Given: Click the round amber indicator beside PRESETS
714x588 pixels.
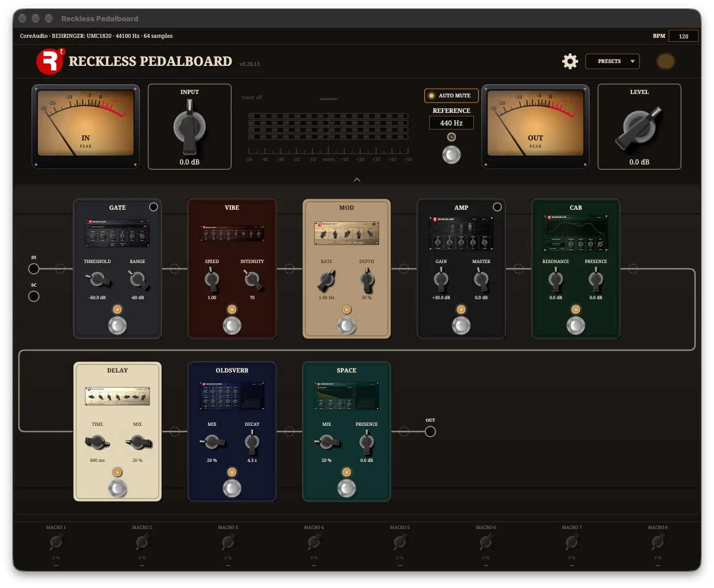Looking at the screenshot, I should [665, 61].
